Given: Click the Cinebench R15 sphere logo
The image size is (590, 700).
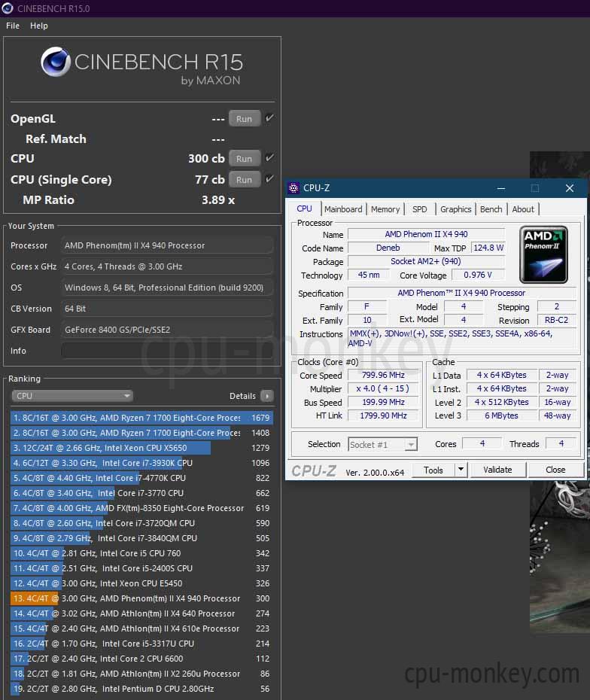Looking at the screenshot, I should 56,62.
